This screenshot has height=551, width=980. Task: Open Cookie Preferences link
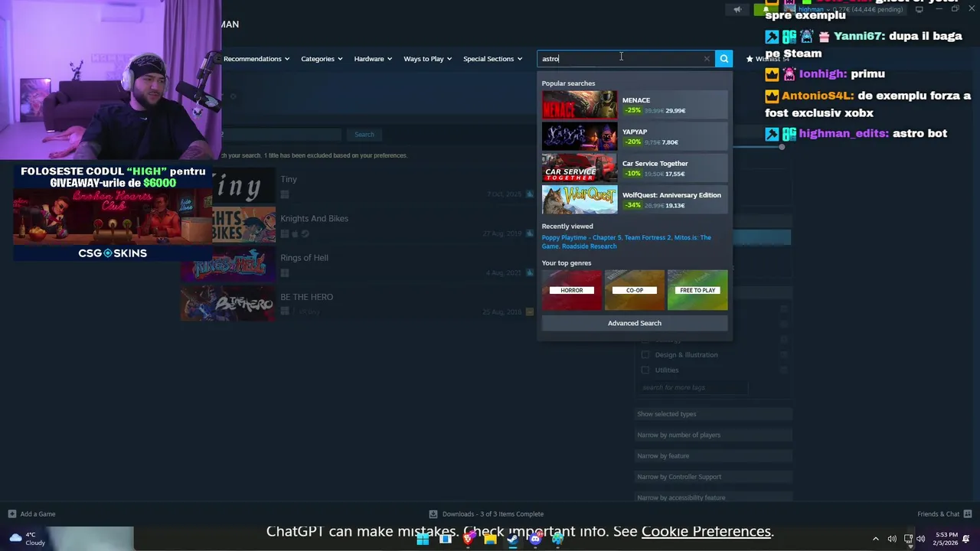pyautogui.click(x=706, y=531)
